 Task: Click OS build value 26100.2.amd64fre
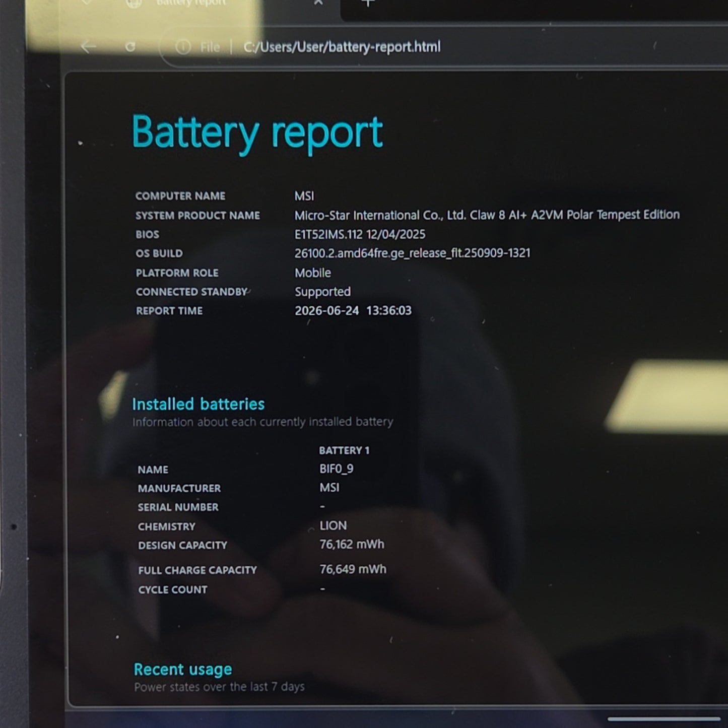pyautogui.click(x=412, y=253)
